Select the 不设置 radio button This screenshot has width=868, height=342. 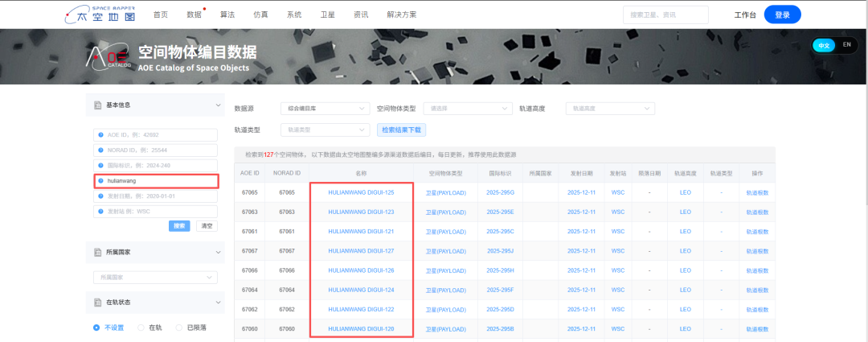point(97,328)
